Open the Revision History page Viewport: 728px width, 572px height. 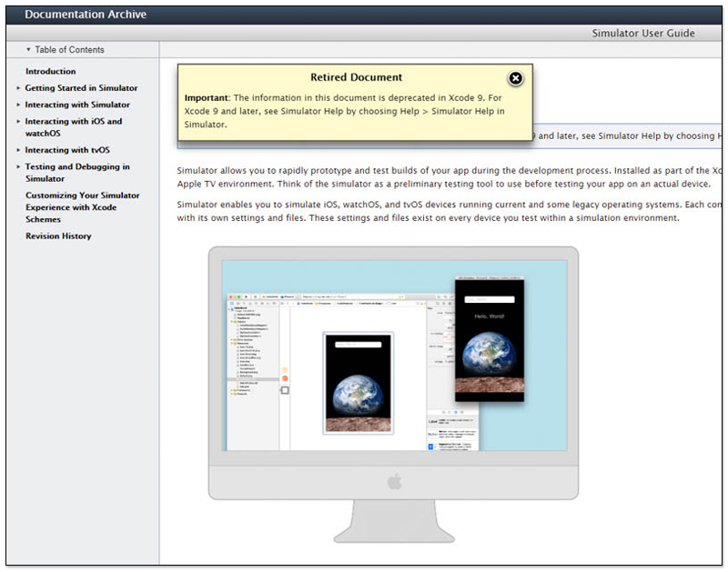(58, 236)
